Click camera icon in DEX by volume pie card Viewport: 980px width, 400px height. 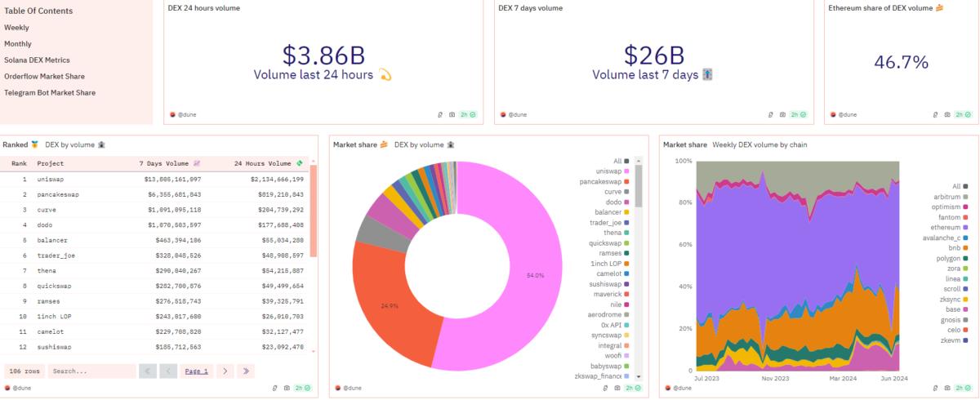[x=617, y=388]
